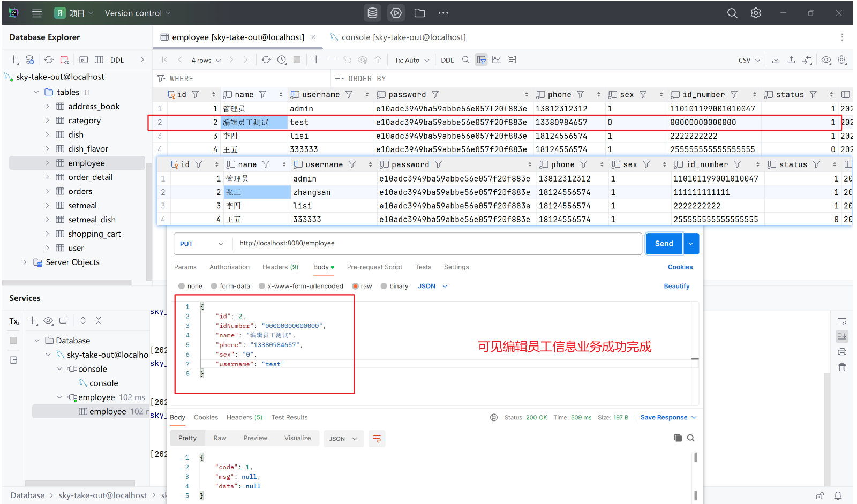This screenshot has width=857, height=504.
Task: Search Postman response icon
Action: [691, 438]
